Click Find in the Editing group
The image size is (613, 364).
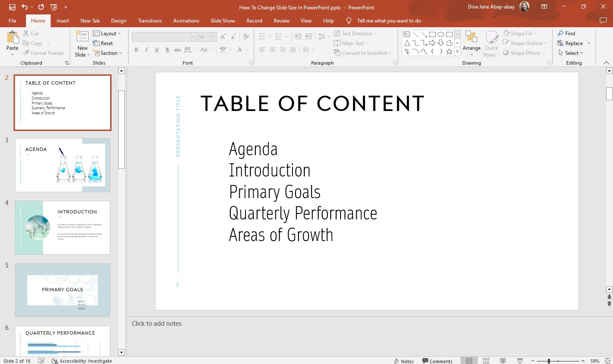567,33
